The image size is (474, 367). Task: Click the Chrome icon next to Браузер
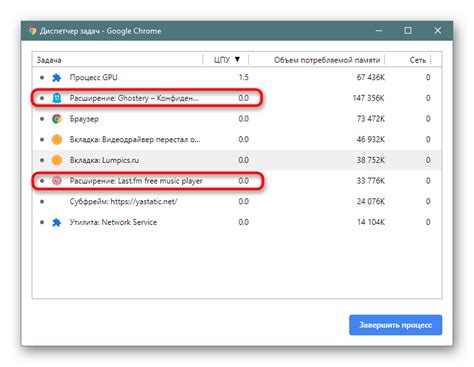(57, 119)
